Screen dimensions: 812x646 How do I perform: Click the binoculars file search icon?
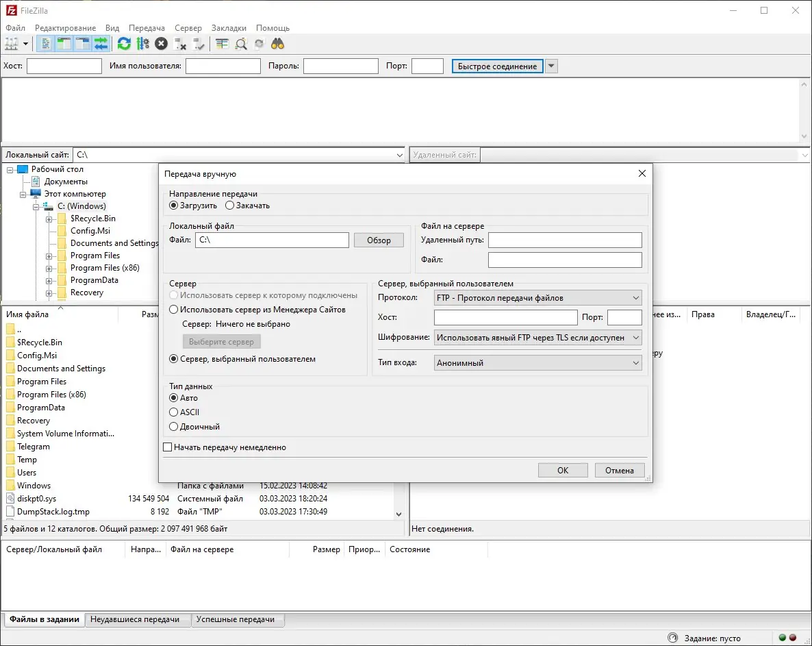pos(277,44)
